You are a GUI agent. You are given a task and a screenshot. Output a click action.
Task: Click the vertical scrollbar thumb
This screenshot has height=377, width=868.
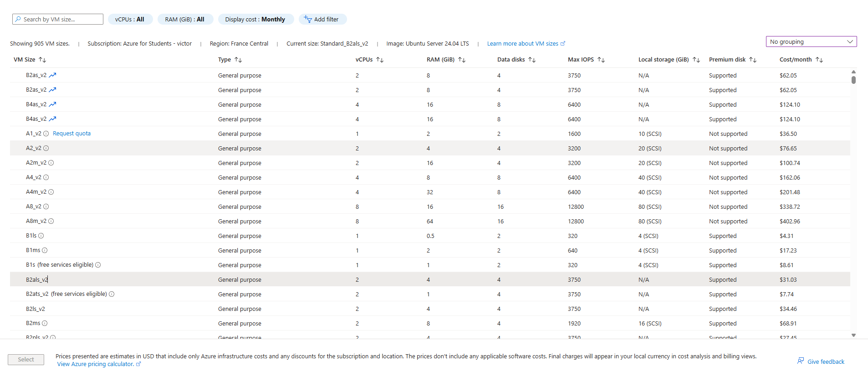tap(853, 80)
